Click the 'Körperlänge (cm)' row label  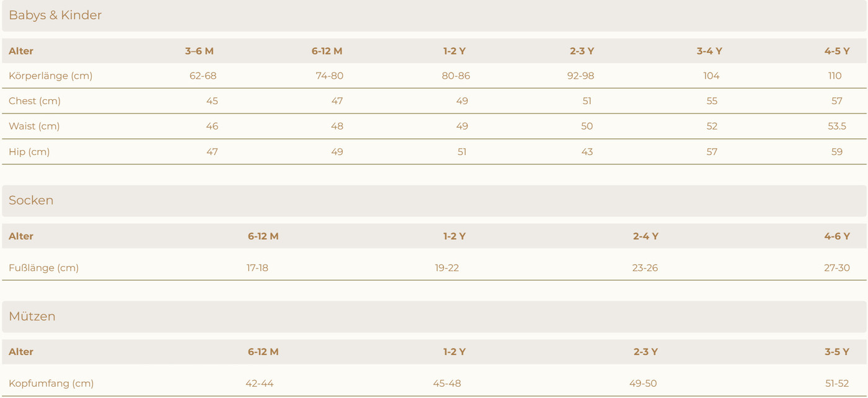[50, 76]
